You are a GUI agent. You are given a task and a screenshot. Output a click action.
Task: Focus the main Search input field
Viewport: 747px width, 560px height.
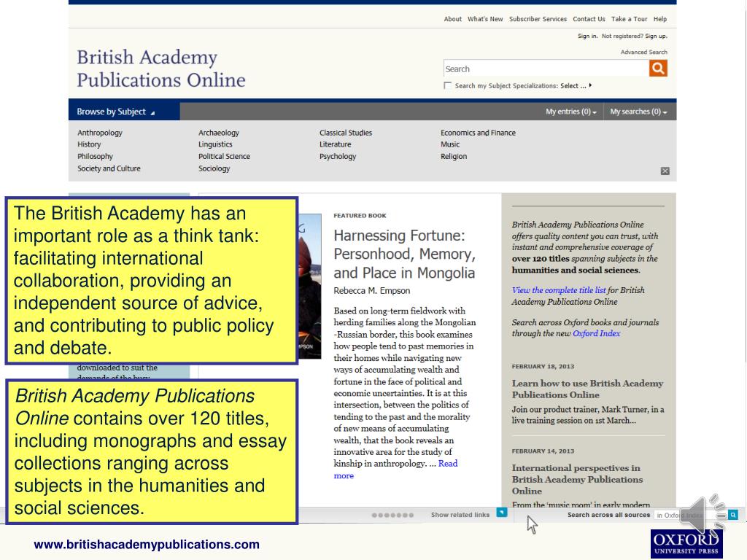pyautogui.click(x=546, y=69)
